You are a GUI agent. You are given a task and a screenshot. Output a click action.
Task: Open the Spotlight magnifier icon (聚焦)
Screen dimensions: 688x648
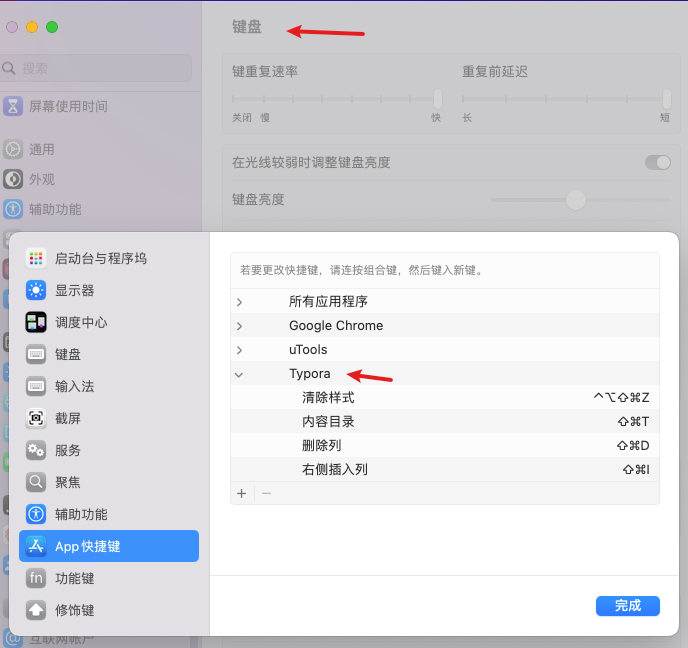click(36, 482)
